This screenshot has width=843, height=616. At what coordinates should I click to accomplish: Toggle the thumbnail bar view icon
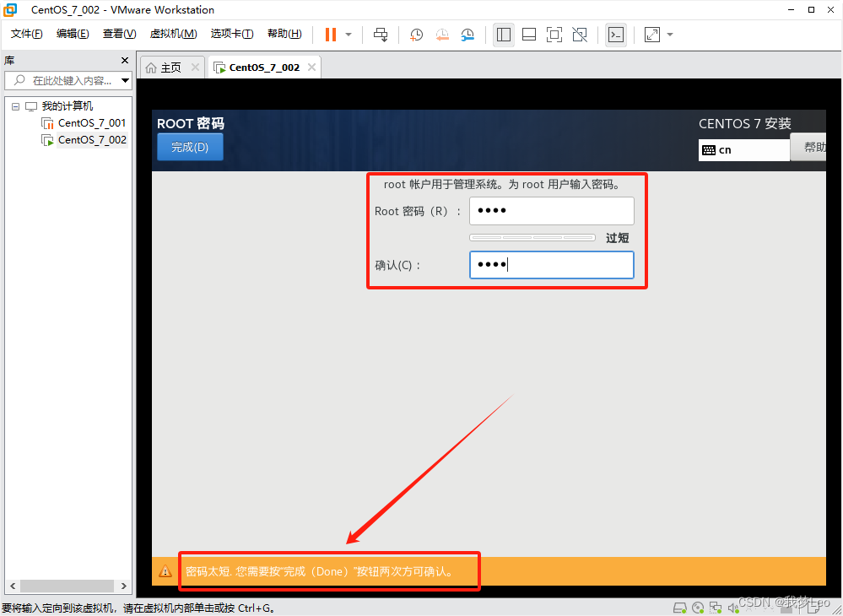tap(529, 35)
